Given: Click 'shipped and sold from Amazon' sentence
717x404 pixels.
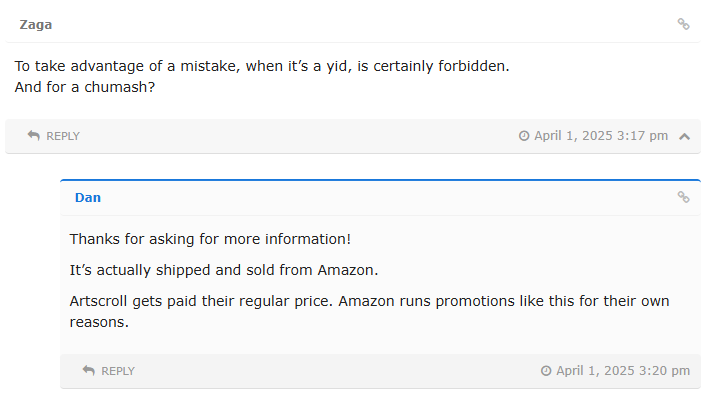Looking at the screenshot, I should point(224,270).
